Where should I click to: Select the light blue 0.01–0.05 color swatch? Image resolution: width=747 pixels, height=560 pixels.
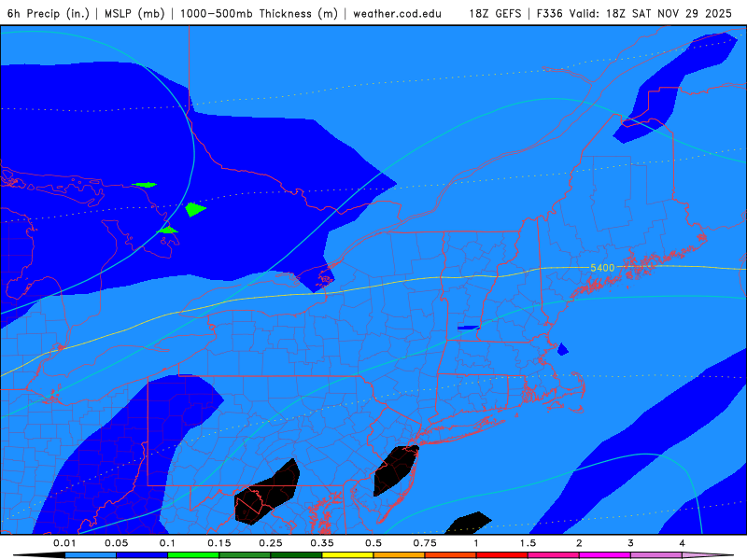(91, 555)
